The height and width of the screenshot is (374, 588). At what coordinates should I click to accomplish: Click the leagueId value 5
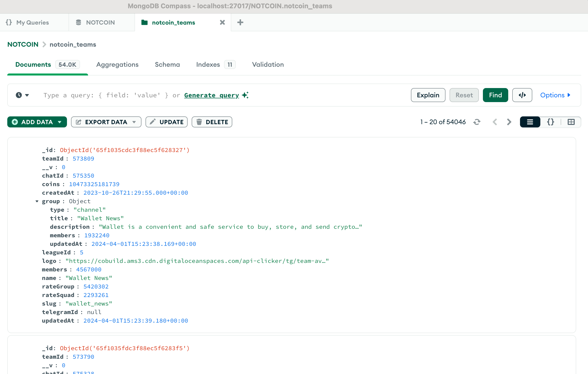point(82,252)
